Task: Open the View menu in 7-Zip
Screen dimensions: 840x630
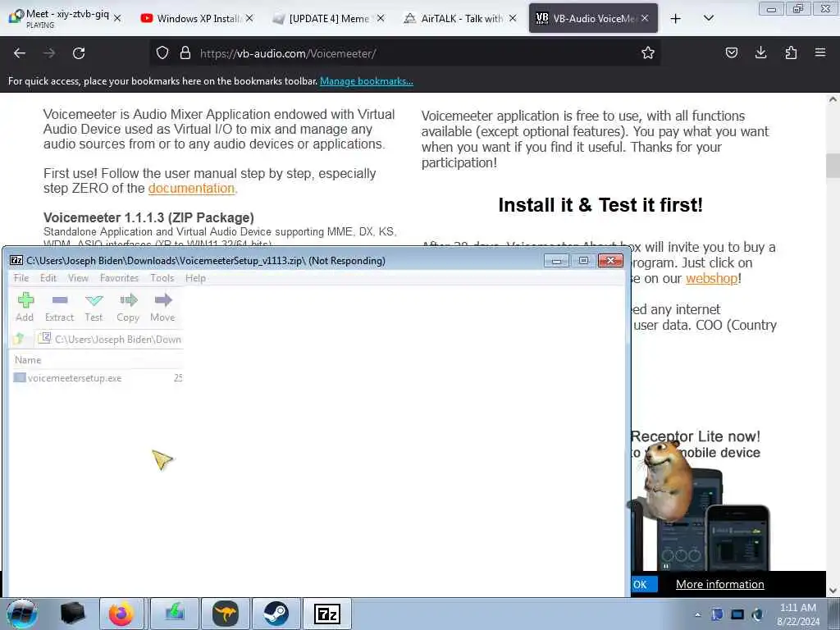Action: pos(78,278)
